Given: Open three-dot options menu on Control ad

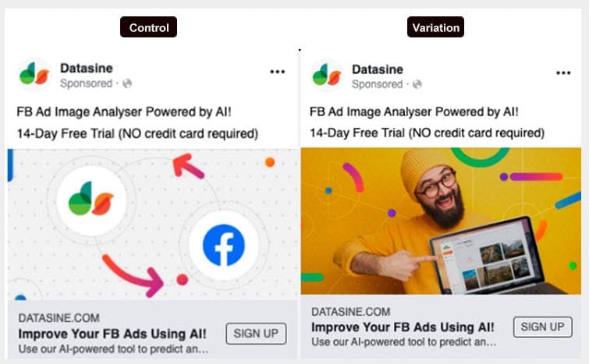Looking at the screenshot, I should [x=277, y=71].
